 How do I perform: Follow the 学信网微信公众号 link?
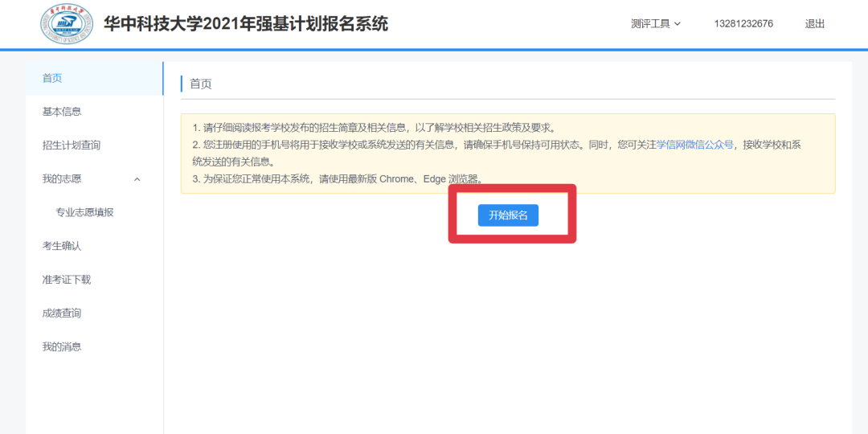coord(694,145)
